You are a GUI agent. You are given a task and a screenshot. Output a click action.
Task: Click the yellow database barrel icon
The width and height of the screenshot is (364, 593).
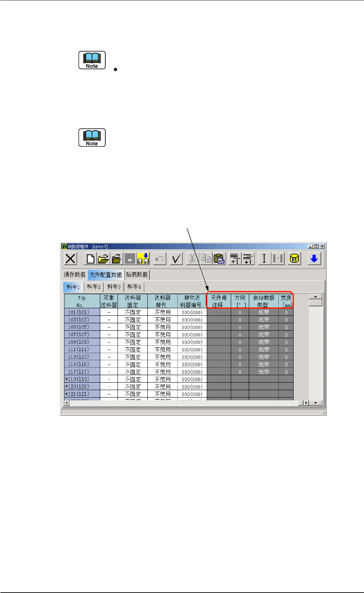pyautogui.click(x=294, y=259)
